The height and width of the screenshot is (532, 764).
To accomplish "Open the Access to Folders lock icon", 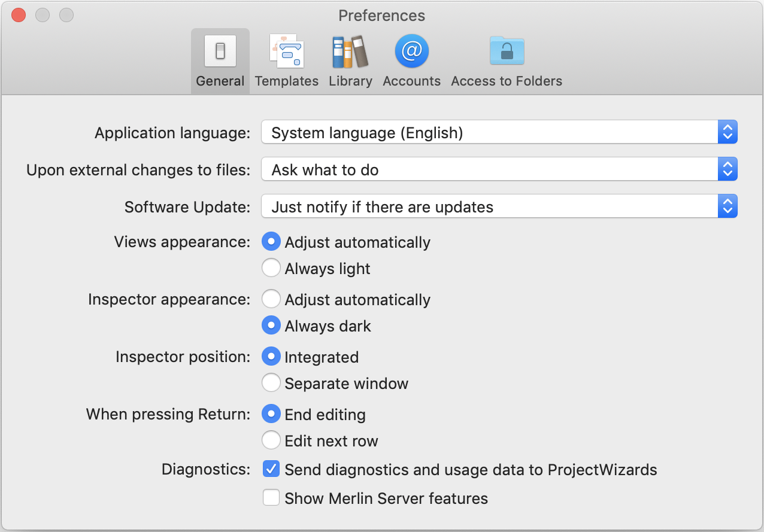I will pyautogui.click(x=507, y=51).
